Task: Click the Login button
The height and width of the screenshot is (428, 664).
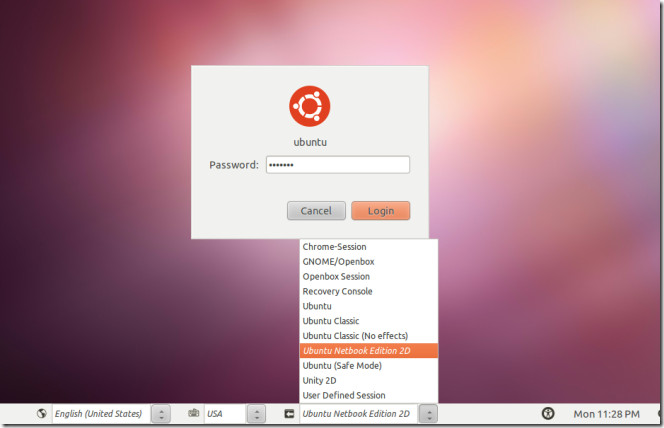Action: pyautogui.click(x=381, y=210)
